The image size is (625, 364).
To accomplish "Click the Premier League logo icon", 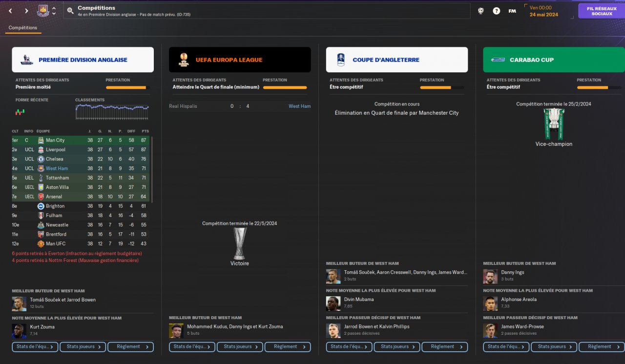I will [x=27, y=60].
